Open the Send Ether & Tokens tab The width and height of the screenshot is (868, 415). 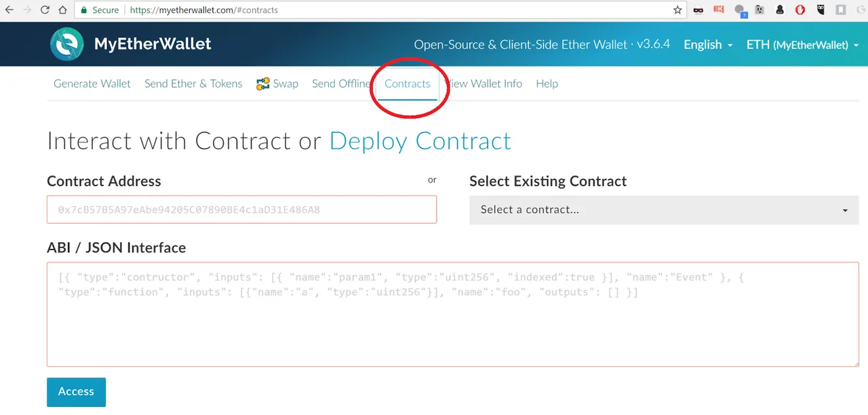pos(193,84)
